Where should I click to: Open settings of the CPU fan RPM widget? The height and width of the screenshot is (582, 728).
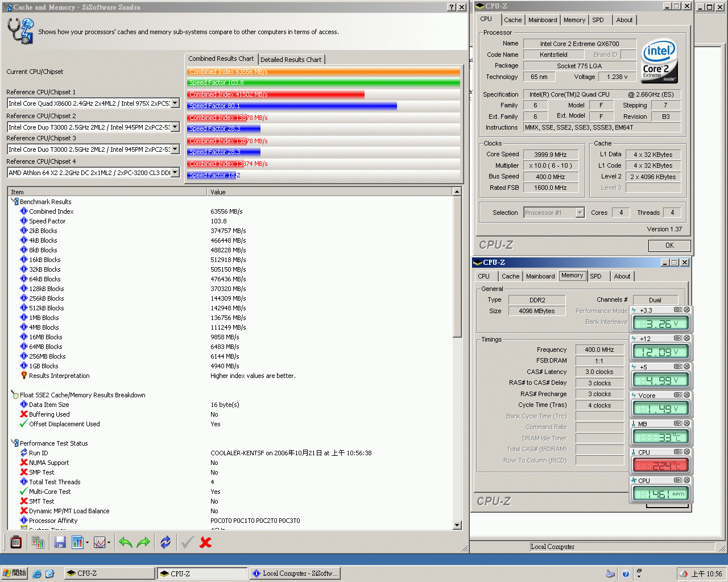coord(678,480)
